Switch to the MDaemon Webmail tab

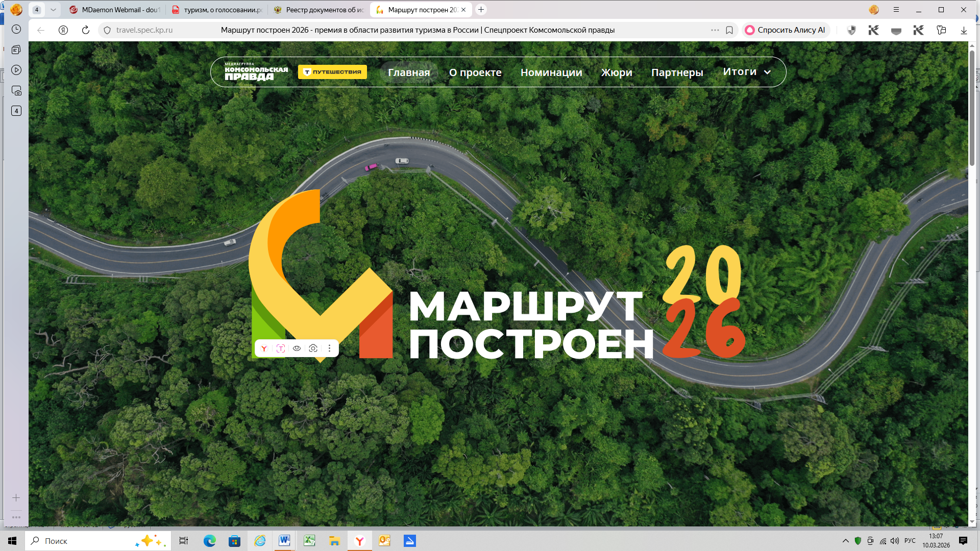point(116,10)
